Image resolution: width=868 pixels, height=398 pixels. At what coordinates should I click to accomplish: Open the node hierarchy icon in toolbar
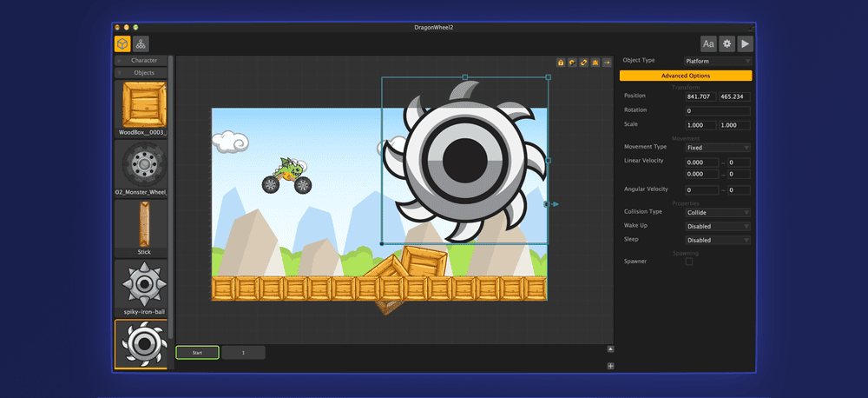click(141, 43)
